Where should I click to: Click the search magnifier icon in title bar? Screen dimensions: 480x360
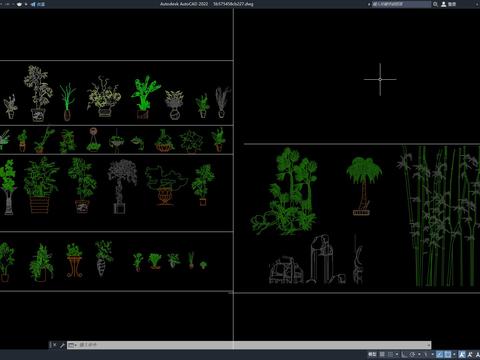[435, 4]
